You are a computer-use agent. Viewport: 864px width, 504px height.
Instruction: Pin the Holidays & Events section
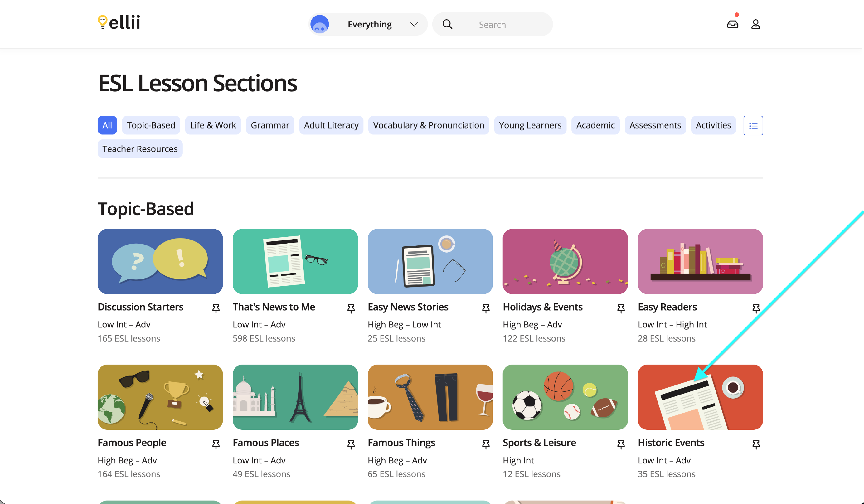point(621,308)
